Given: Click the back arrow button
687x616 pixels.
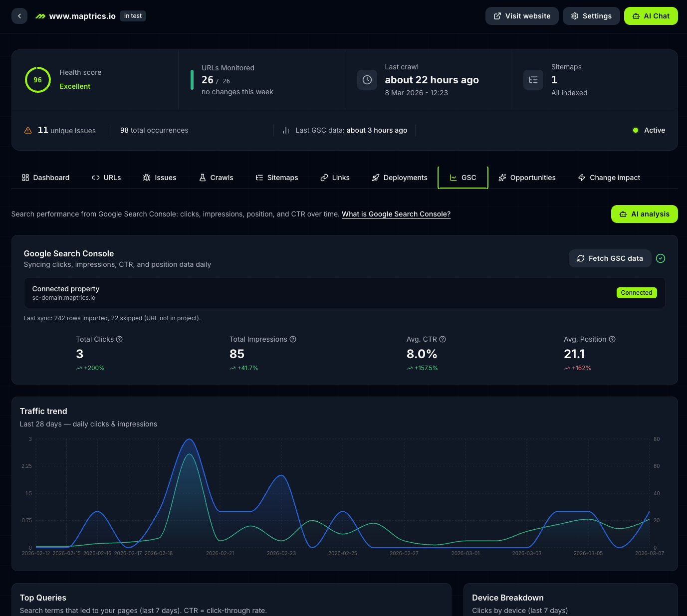Looking at the screenshot, I should 19,16.
